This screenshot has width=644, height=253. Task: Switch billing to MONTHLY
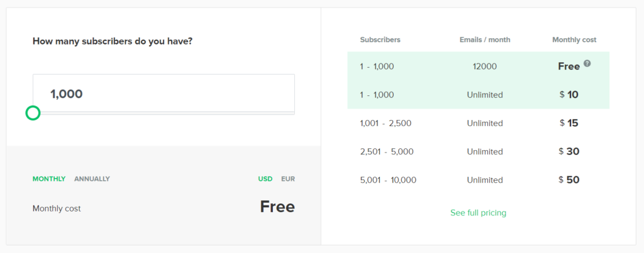49,179
